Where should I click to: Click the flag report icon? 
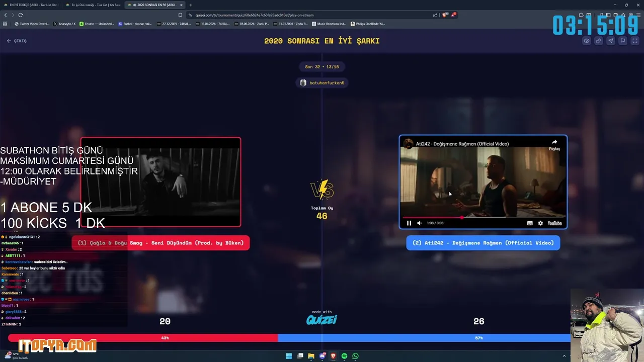[623, 41]
